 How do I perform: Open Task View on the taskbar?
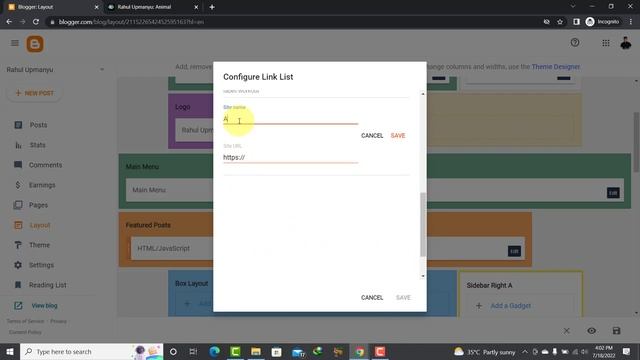[x=193, y=351]
